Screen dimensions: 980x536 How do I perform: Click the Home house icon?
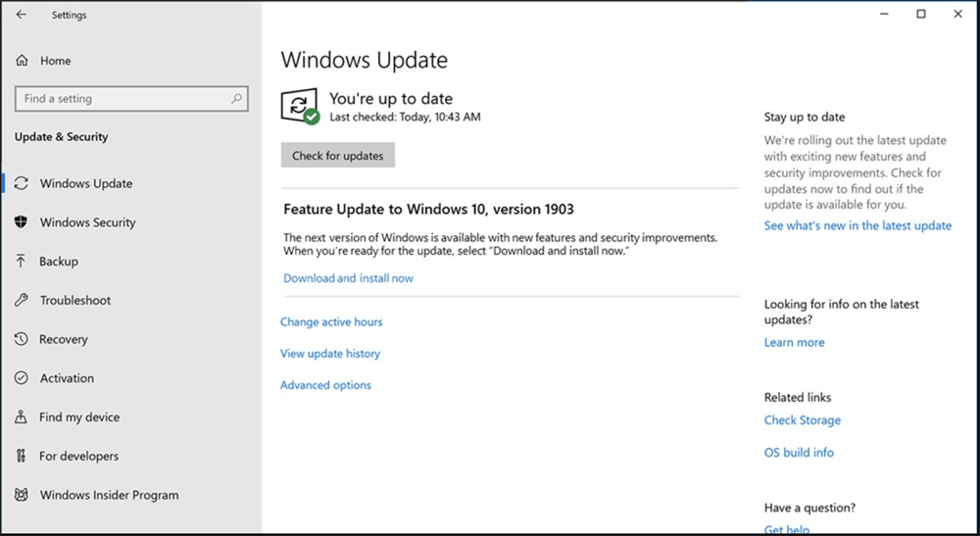click(22, 61)
